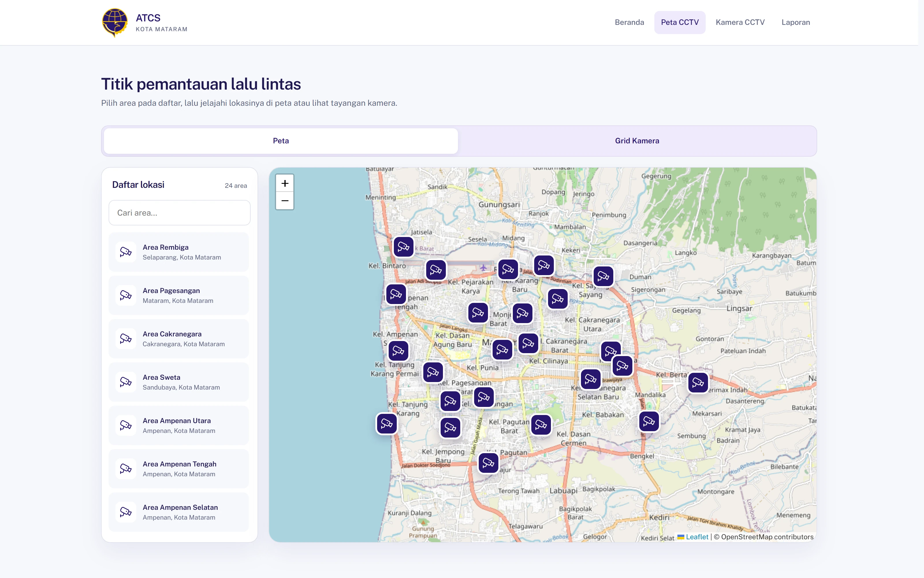Click the camera icon beside Area Rembiga

pyautogui.click(x=126, y=252)
